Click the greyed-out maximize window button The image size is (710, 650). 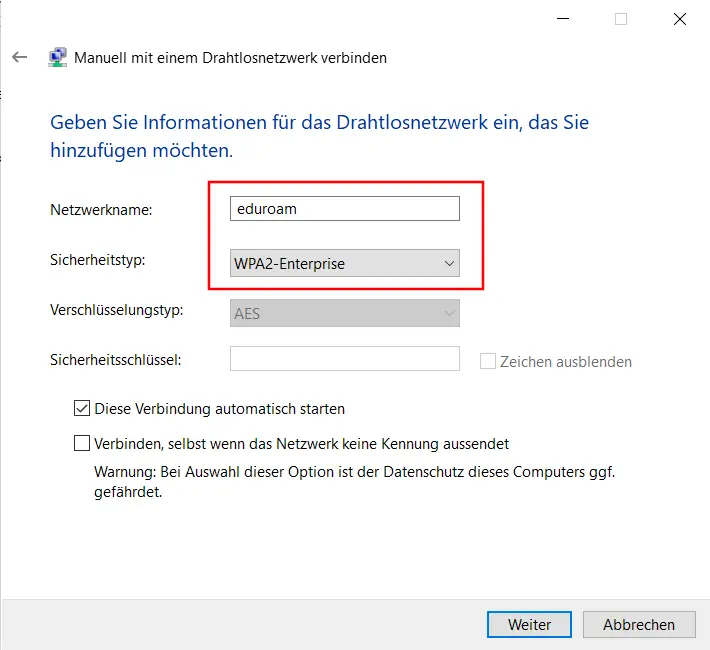pos(621,19)
